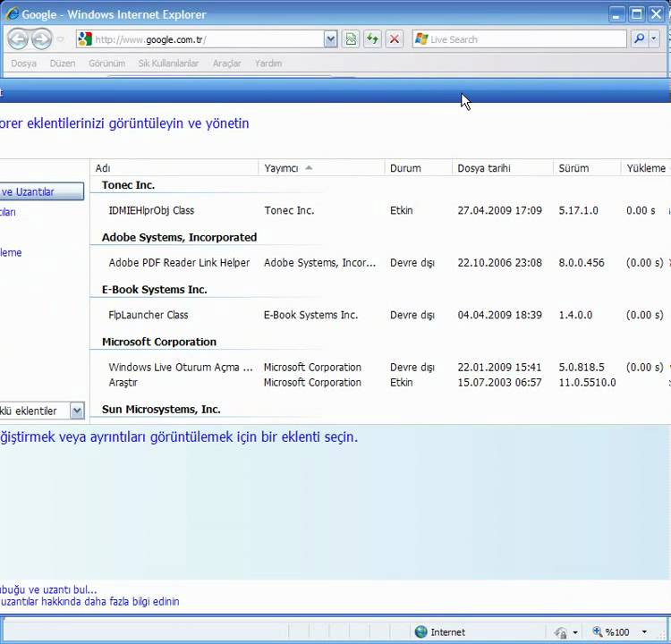The width and height of the screenshot is (671, 644).
Task: Click the Live Search provider icon
Action: (421, 39)
